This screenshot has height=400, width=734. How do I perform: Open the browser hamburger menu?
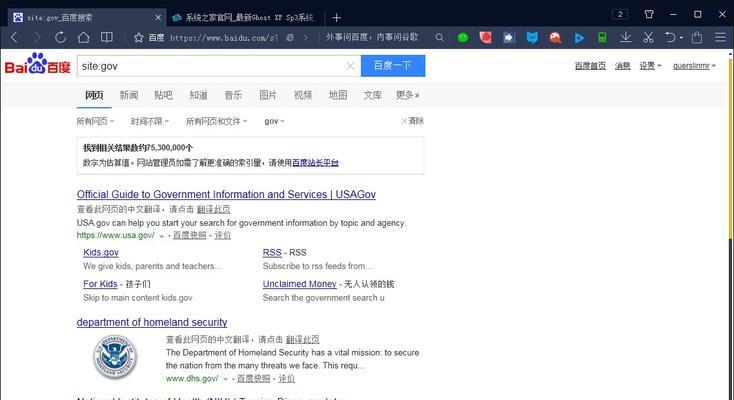click(x=720, y=37)
